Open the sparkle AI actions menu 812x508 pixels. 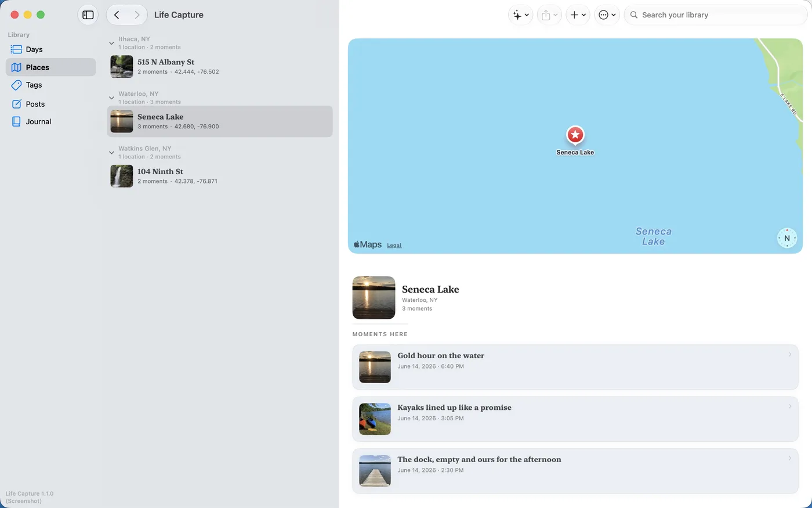click(520, 15)
